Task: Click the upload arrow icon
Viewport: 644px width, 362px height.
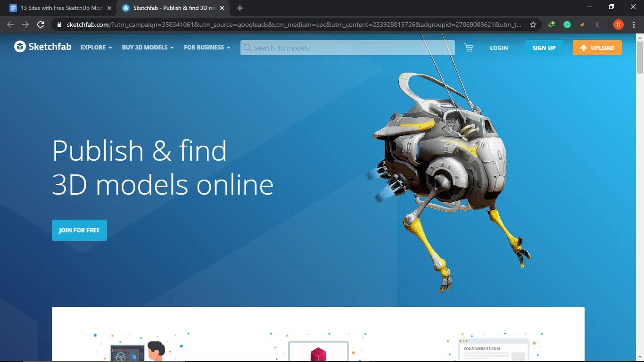Action: tap(583, 47)
